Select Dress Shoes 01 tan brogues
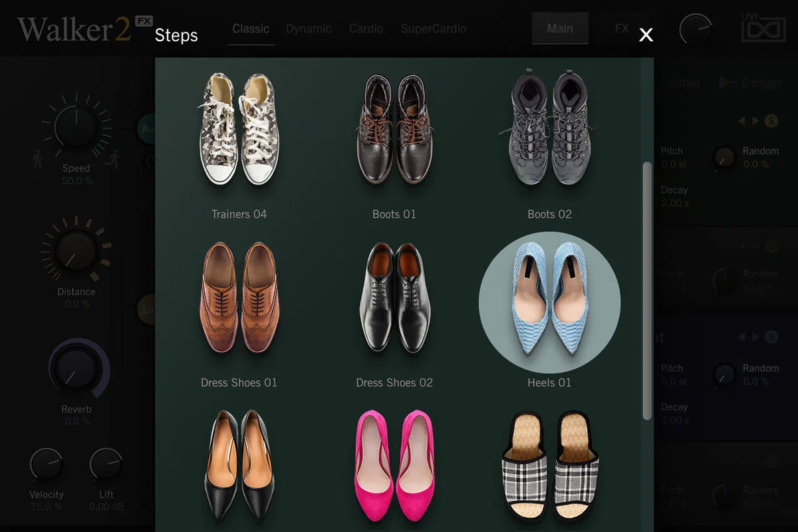The height and width of the screenshot is (532, 798). point(239,298)
